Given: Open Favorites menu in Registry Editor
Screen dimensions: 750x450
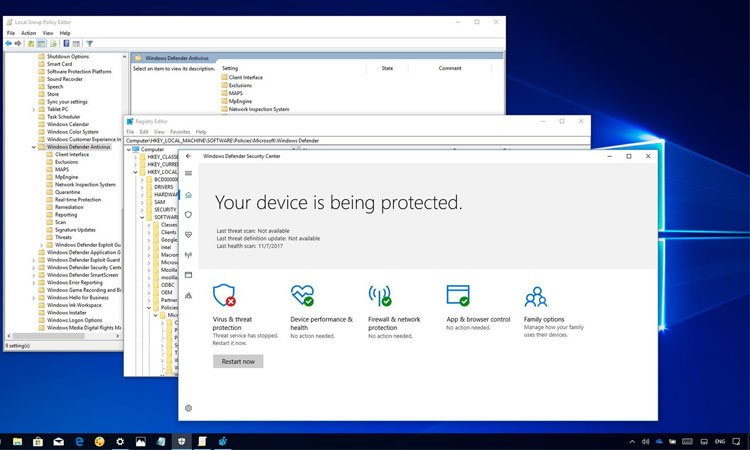Looking at the screenshot, I should click(180, 131).
